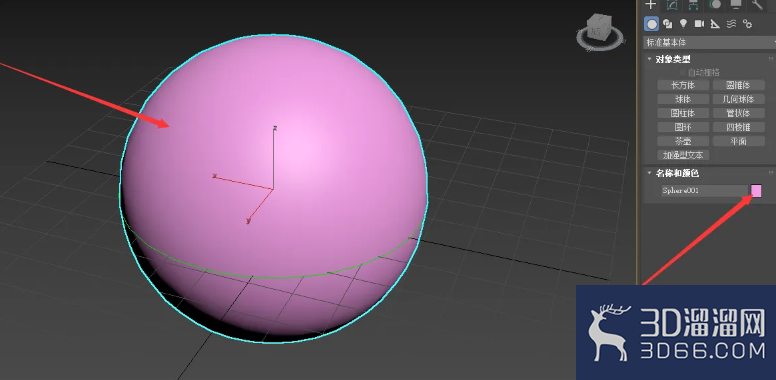Select the Lights bulb icon
776x380 pixels.
(683, 24)
